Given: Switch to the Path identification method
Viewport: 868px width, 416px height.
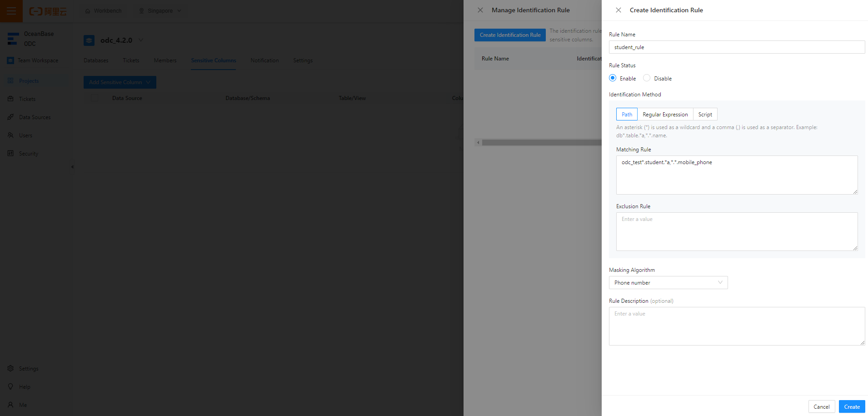Looking at the screenshot, I should [627, 115].
